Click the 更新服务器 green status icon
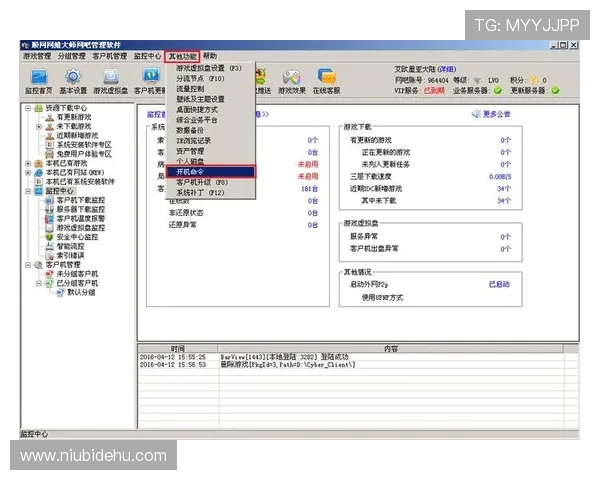The height and width of the screenshot is (480, 600). 555,90
